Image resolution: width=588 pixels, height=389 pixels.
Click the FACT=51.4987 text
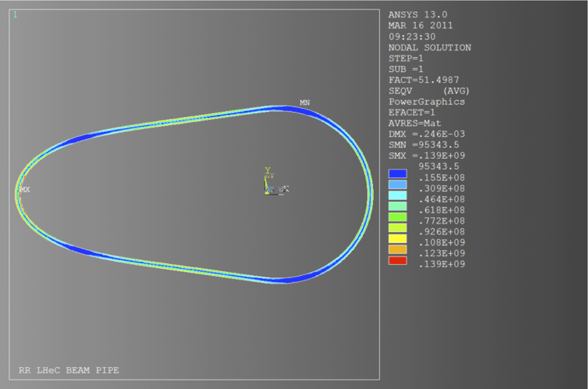423,80
